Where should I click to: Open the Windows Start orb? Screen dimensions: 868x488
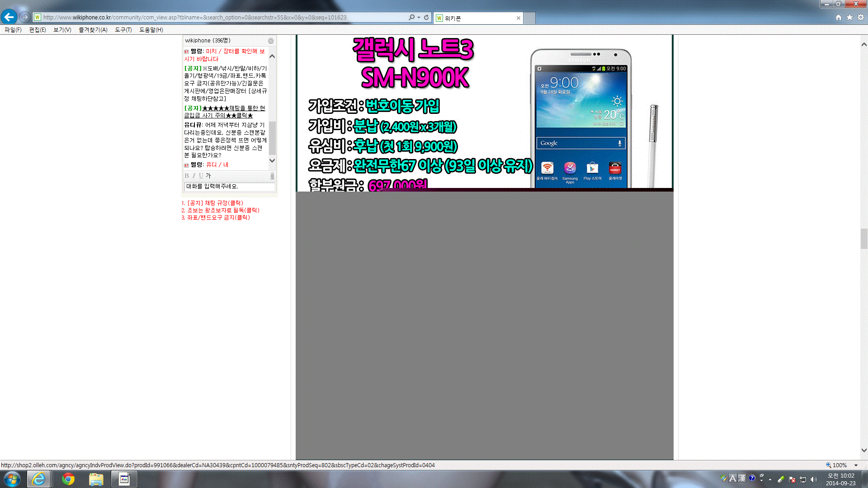[12, 479]
